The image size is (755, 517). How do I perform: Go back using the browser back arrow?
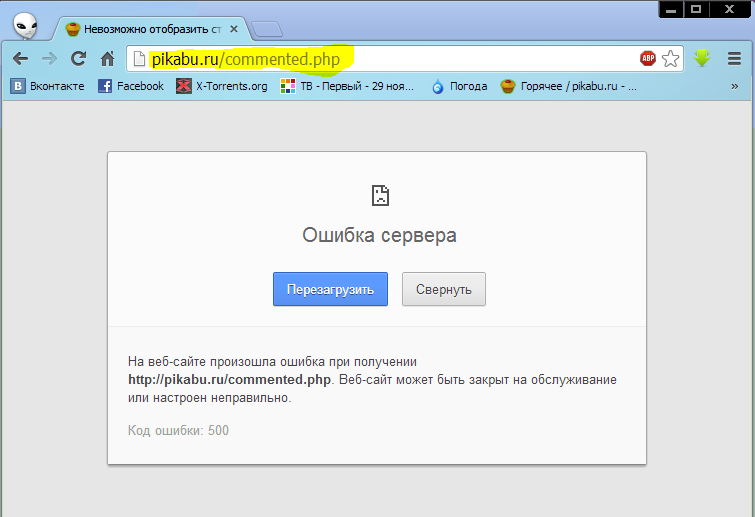[x=20, y=59]
